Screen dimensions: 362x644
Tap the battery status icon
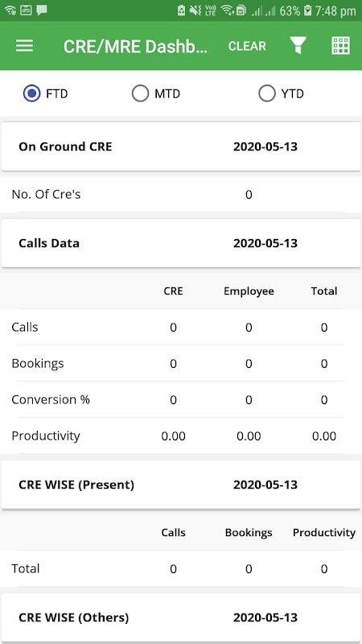click(308, 11)
